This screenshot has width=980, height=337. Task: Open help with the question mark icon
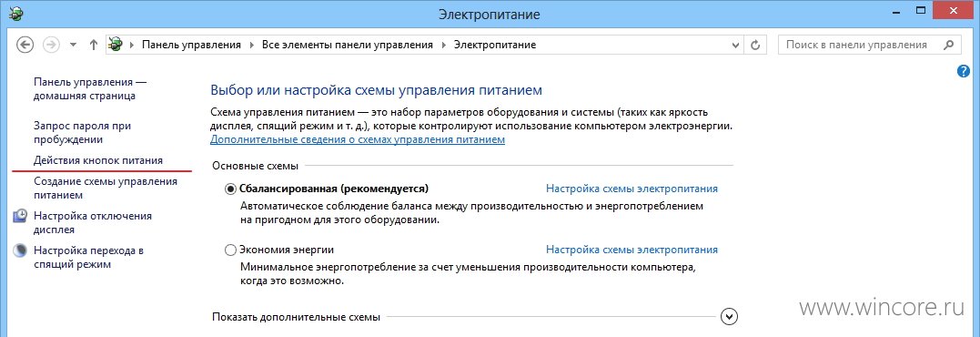coord(963,71)
